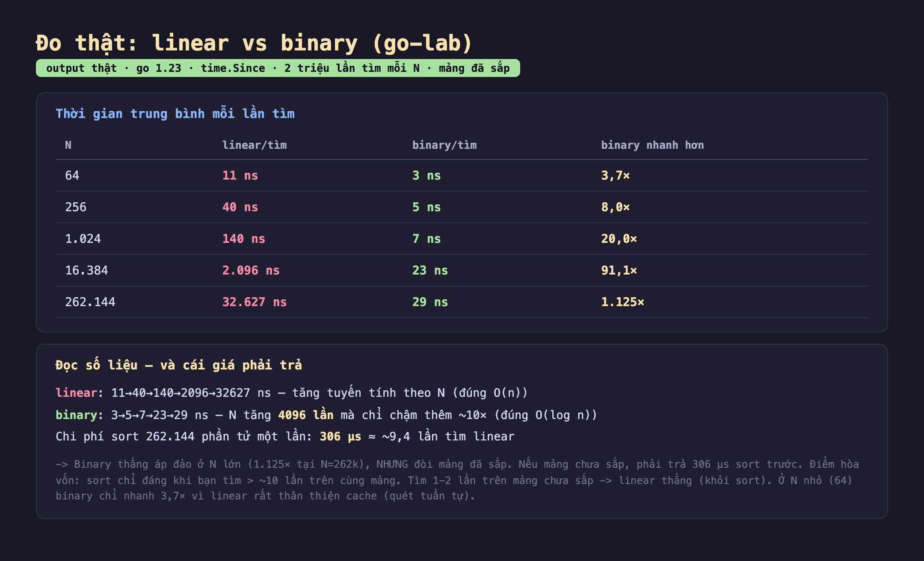Click the 'linear/tìm' column header
This screenshot has width=924, height=561.
click(x=255, y=145)
